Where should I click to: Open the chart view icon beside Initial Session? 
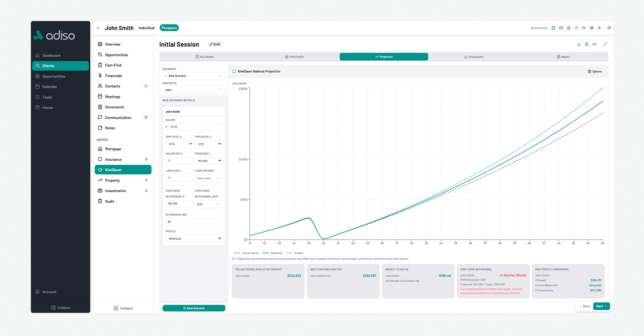579,44
